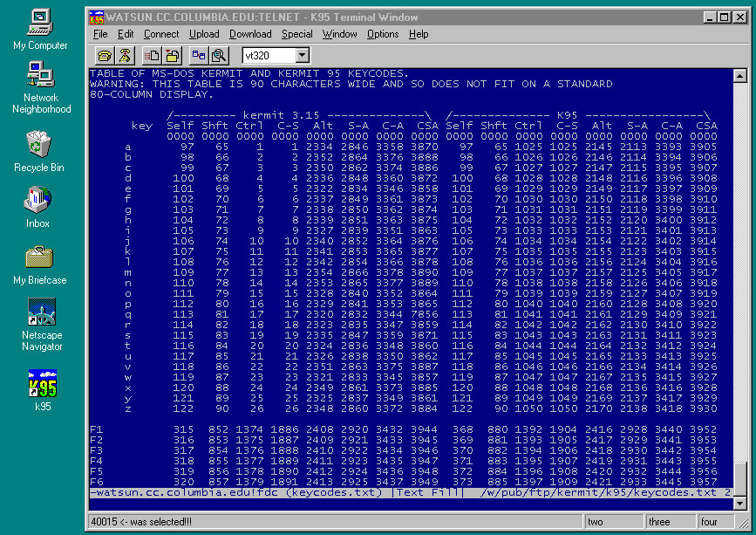Open the Special menu
756x535 pixels.
[296, 34]
